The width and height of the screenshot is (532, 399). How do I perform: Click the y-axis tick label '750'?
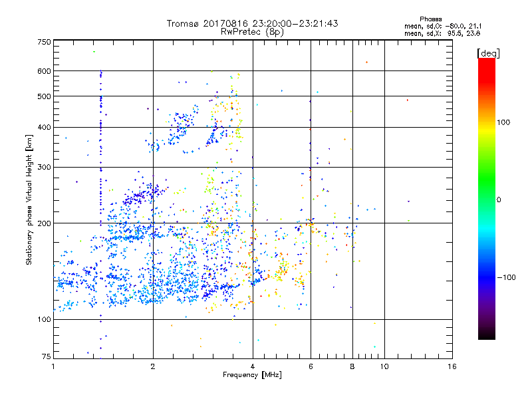click(x=44, y=42)
